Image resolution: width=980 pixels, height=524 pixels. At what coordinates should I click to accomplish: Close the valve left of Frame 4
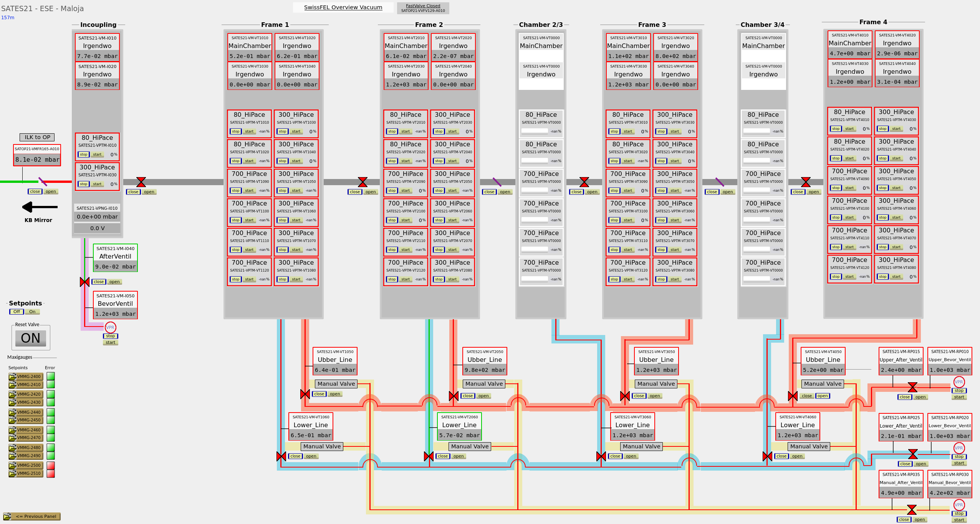tap(798, 192)
